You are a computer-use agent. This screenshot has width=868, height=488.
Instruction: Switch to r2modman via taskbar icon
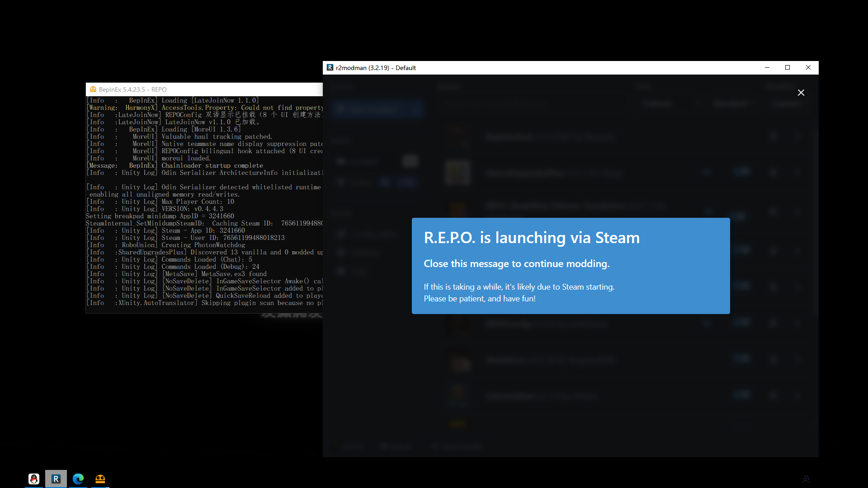coord(56,479)
